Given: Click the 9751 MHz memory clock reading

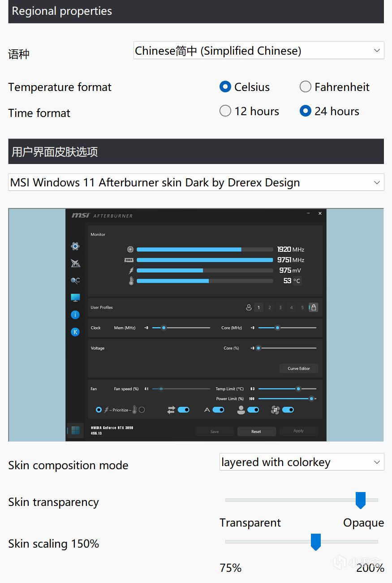Looking at the screenshot, I should [x=291, y=260].
